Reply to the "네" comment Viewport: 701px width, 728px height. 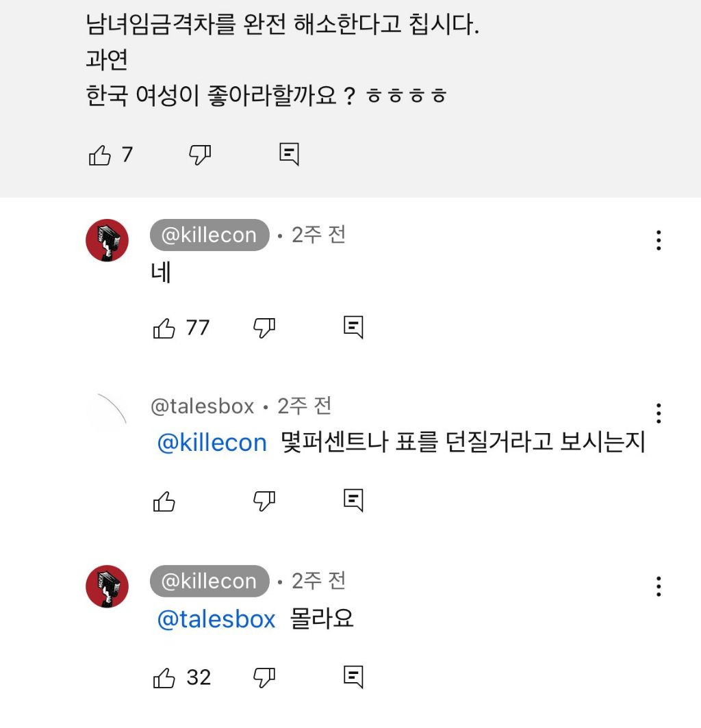click(353, 328)
